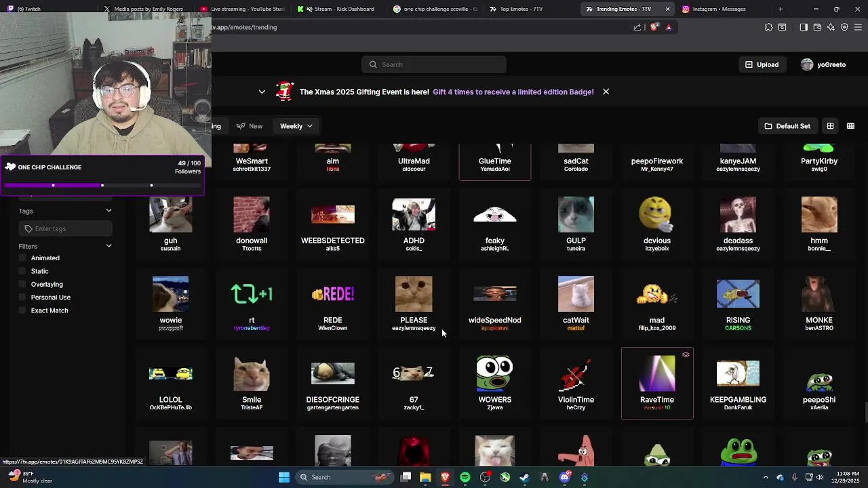
Task: Open Windows Start menu
Action: [284, 477]
